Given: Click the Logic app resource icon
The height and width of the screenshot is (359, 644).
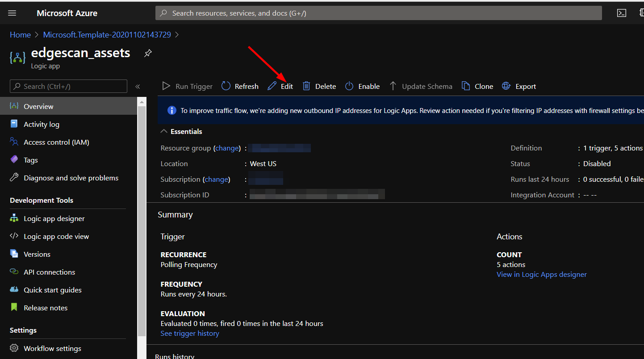Looking at the screenshot, I should (17, 58).
